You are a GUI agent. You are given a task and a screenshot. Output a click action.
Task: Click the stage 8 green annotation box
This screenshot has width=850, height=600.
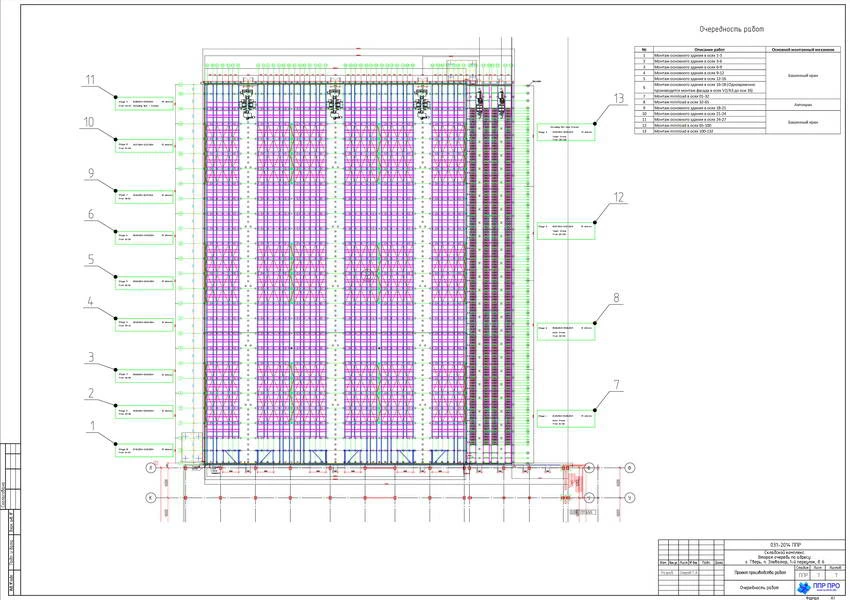[x=565, y=331]
